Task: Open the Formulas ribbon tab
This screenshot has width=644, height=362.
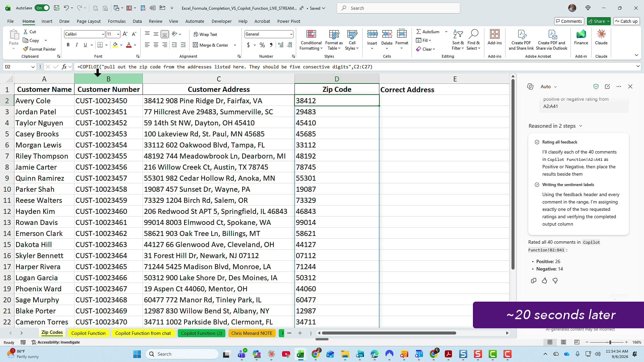Action: [117, 21]
